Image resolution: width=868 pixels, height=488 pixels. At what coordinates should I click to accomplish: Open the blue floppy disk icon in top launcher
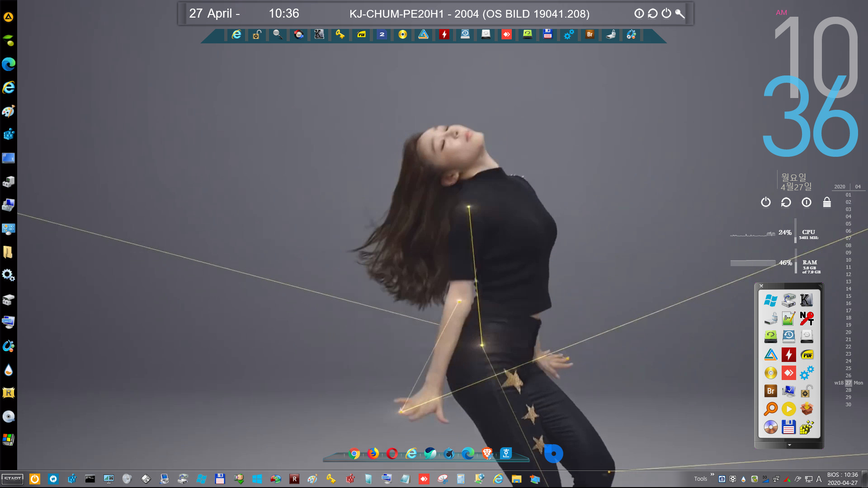[547, 34]
